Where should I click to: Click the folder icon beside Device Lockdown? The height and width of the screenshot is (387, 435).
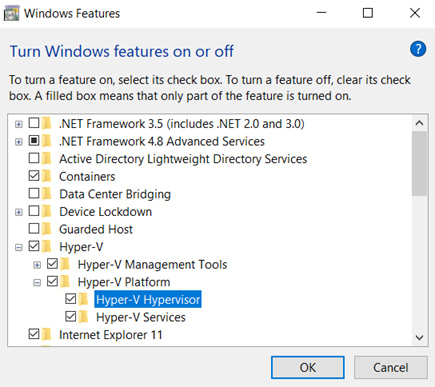tap(47, 211)
